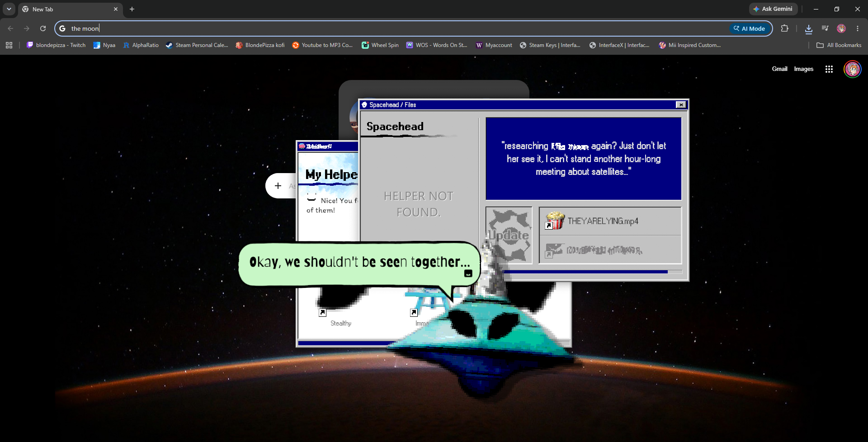This screenshot has height=442, width=868.
Task: Open the media controls icon
Action: (x=825, y=28)
